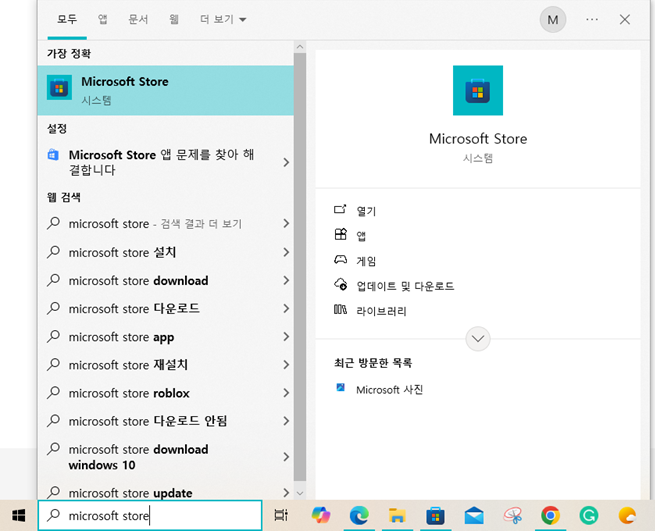The image size is (655, 531).
Task: Click the M account avatar
Action: point(553,20)
